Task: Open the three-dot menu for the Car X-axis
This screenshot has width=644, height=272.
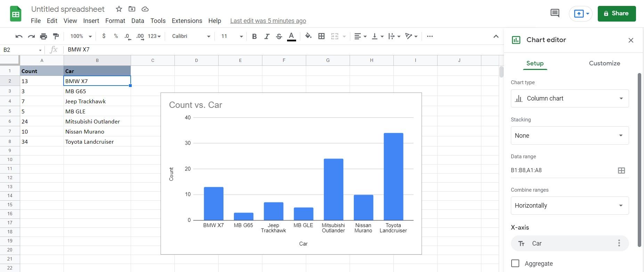Action: click(619, 243)
